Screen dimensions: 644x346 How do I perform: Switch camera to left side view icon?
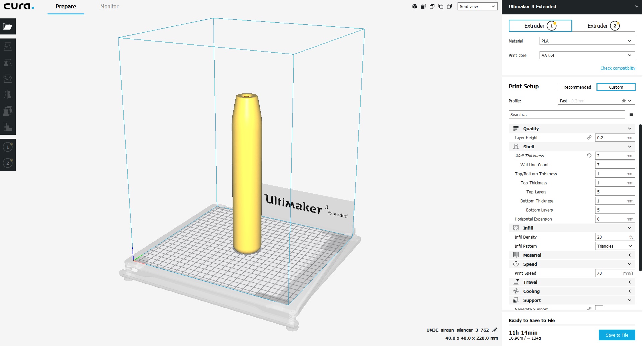pos(441,6)
